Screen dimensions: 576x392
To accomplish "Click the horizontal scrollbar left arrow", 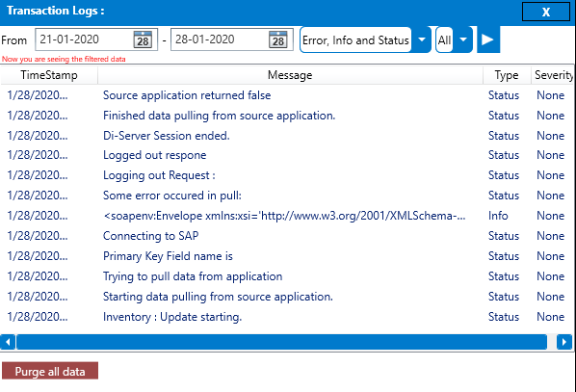I will point(8,342).
